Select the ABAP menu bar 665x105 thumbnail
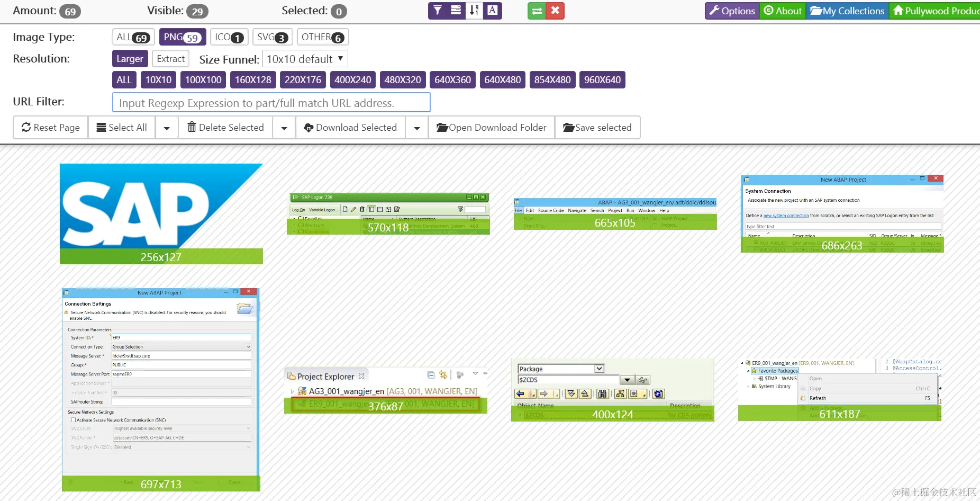The image size is (980, 501). pyautogui.click(x=615, y=214)
